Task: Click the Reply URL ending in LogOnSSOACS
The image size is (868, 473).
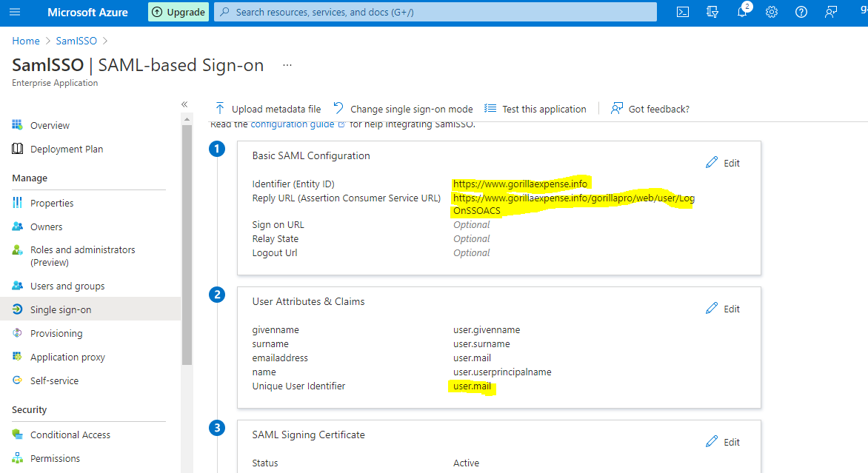Action: (x=574, y=204)
